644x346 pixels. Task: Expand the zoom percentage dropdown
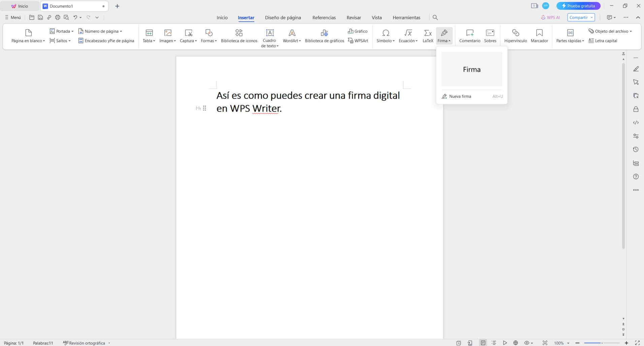pos(568,343)
